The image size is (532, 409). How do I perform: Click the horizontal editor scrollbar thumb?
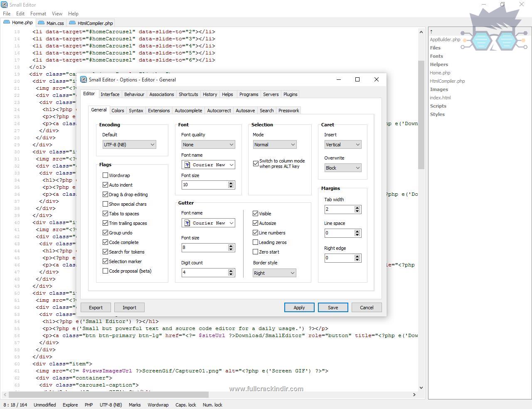108,394
